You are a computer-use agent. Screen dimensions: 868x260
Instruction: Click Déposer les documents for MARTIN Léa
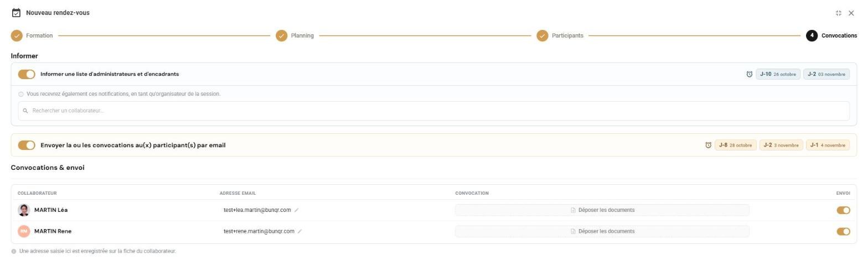602,210
